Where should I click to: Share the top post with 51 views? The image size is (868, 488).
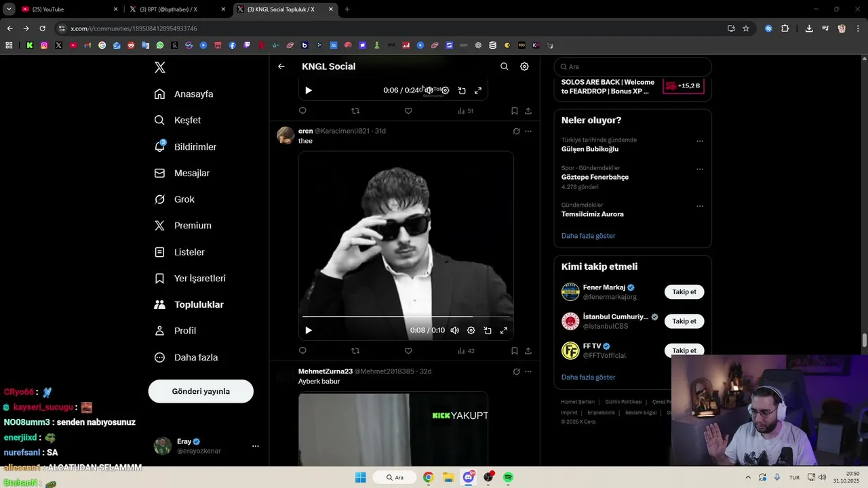(x=528, y=110)
